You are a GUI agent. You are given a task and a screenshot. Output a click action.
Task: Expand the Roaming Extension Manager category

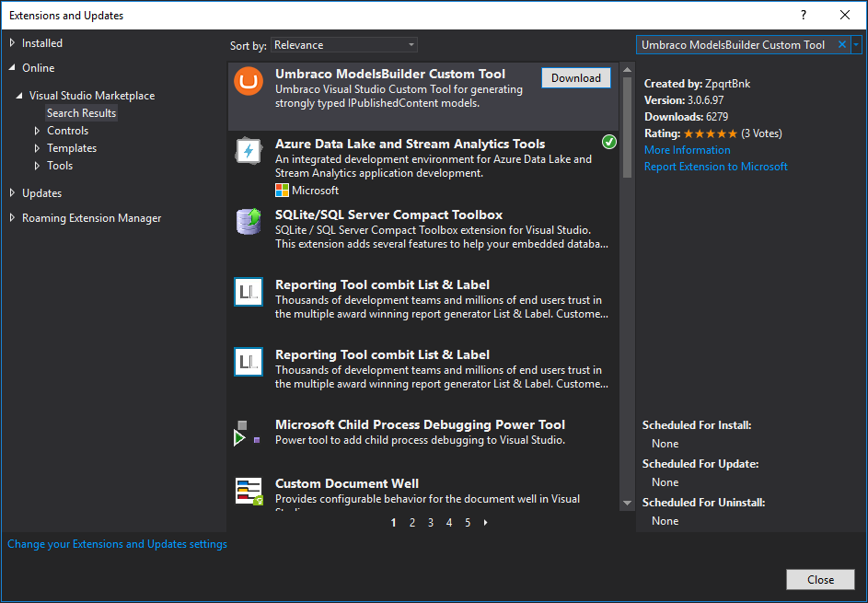click(12, 217)
